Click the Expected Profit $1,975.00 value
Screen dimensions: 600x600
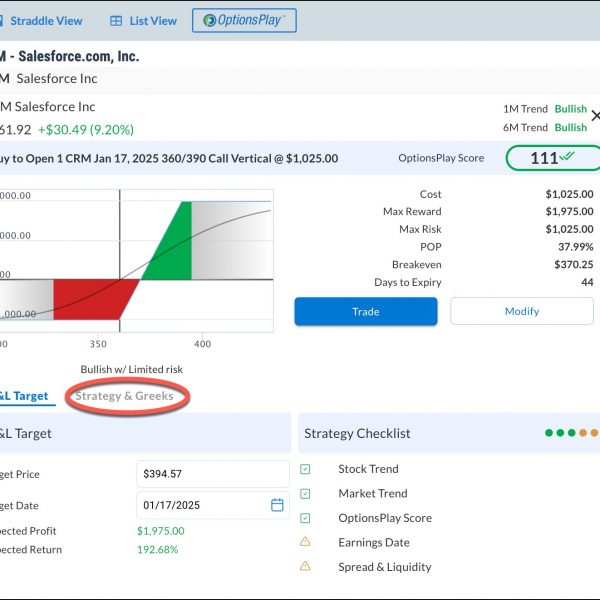[161, 531]
